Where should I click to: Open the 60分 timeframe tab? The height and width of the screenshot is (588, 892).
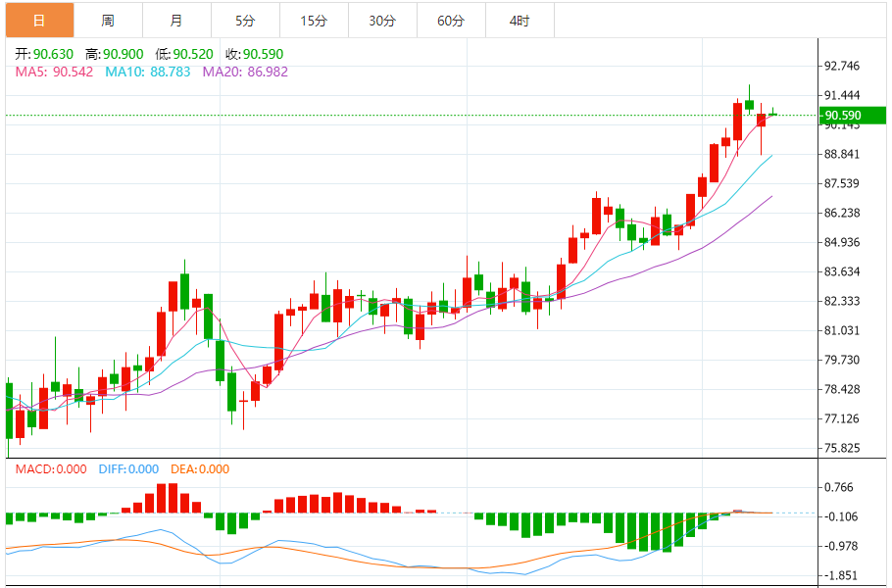tap(451, 21)
